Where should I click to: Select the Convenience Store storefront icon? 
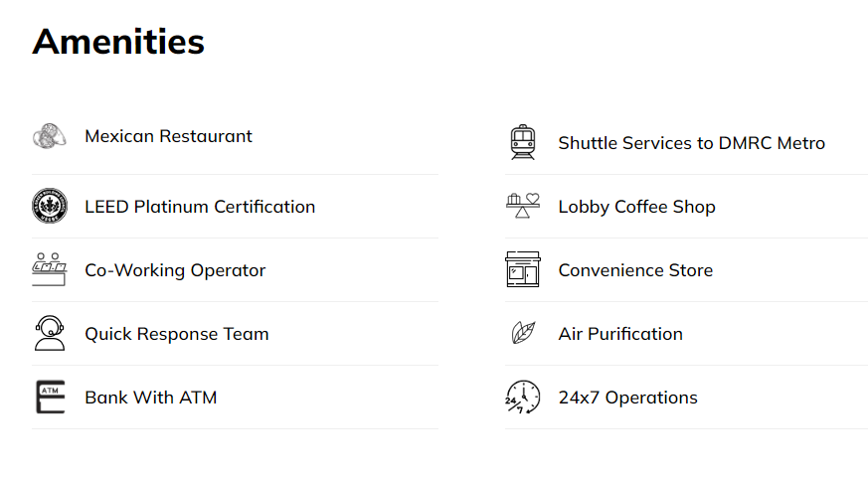click(x=523, y=269)
